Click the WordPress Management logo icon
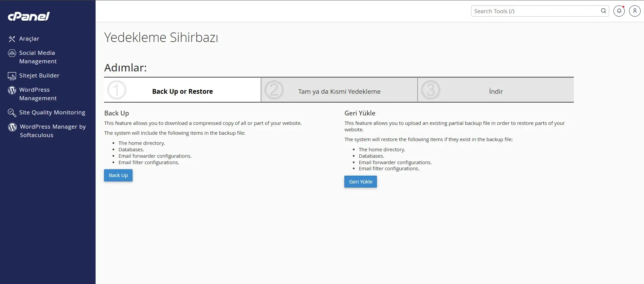 tap(12, 90)
